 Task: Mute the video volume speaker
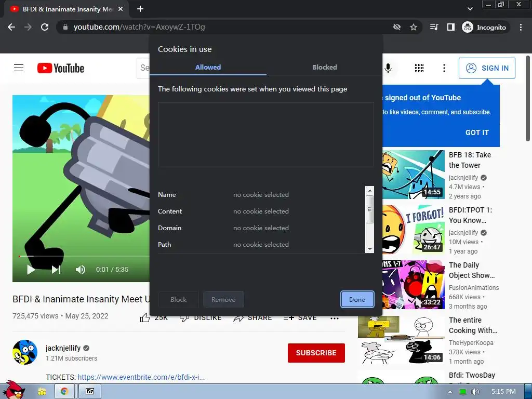80,270
